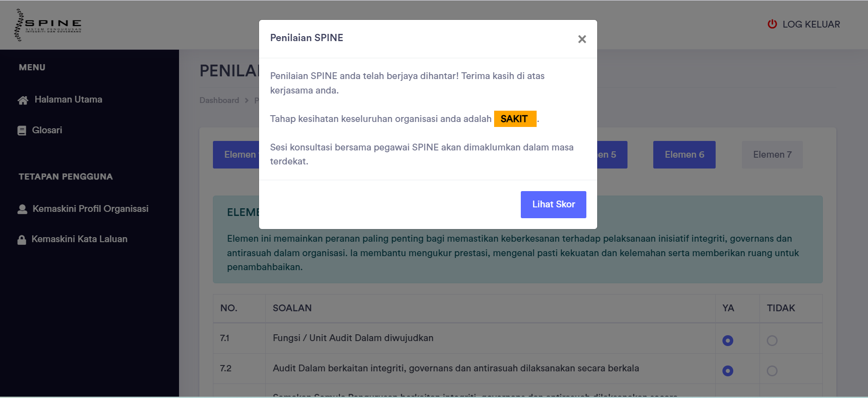Click the home icon beside Halaman Utama
Screen dimensions: 868x398
click(23, 100)
